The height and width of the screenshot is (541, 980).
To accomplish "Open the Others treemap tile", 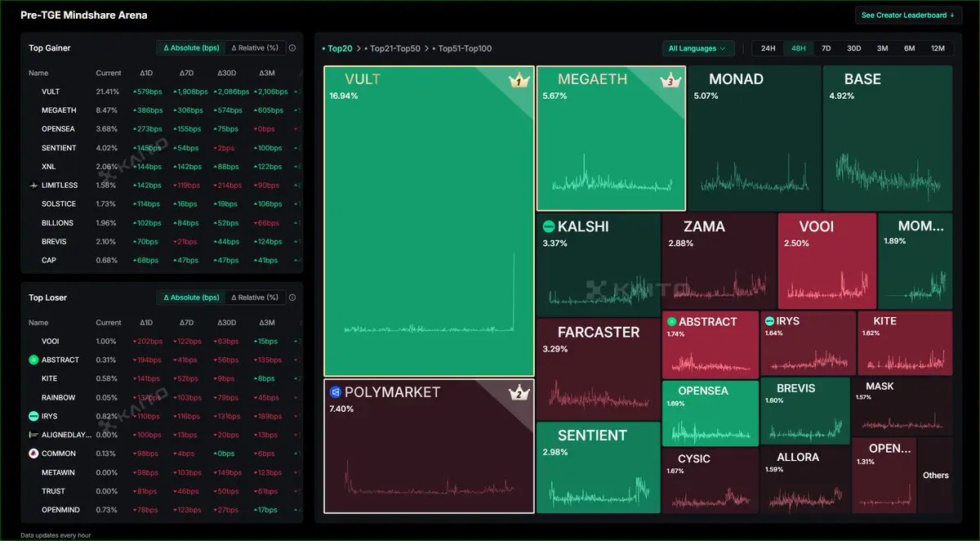I will point(936,476).
